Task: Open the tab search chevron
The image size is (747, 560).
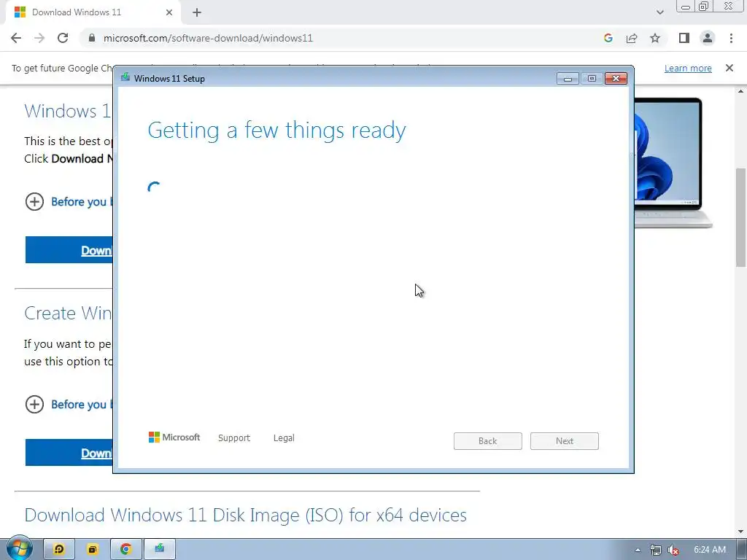Action: 659,12
